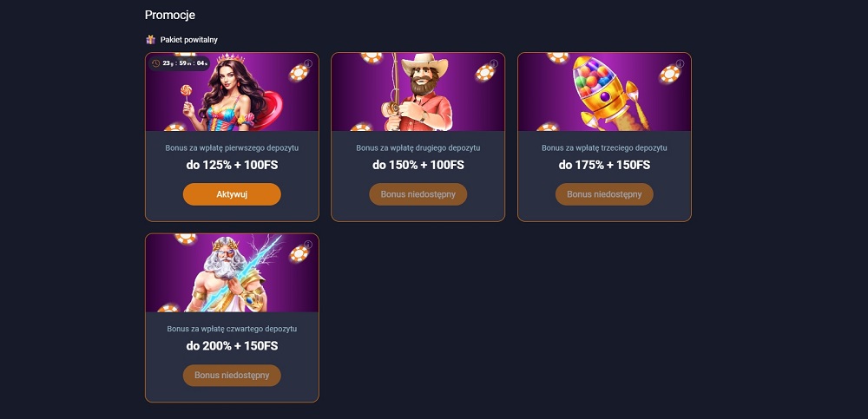Click Bonus niedostępny on fourth deposit card
This screenshot has width=868, height=419.
(232, 376)
